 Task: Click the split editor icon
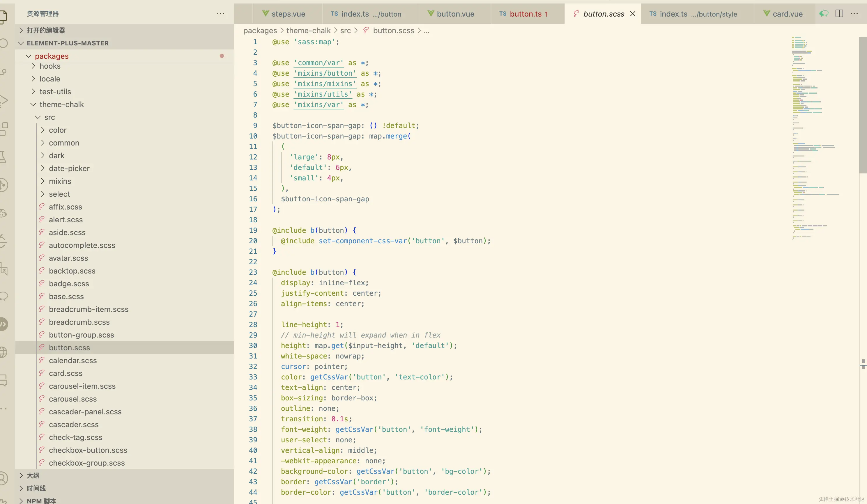839,14
